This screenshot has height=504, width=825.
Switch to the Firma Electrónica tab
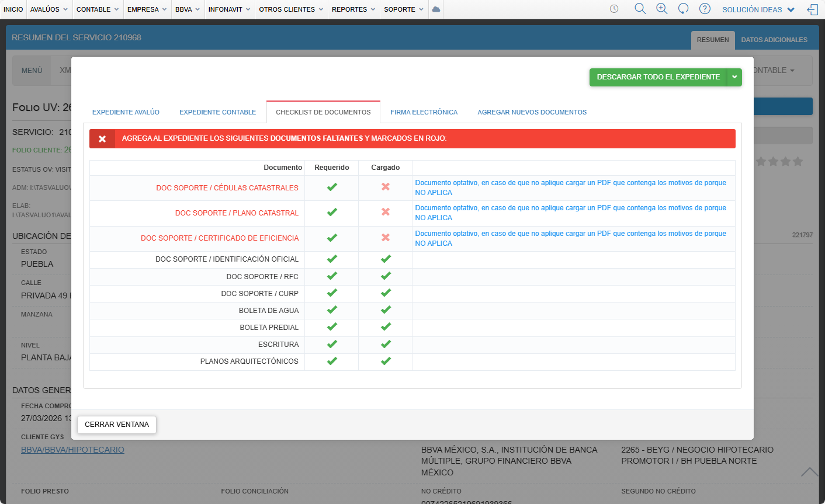[x=424, y=112]
